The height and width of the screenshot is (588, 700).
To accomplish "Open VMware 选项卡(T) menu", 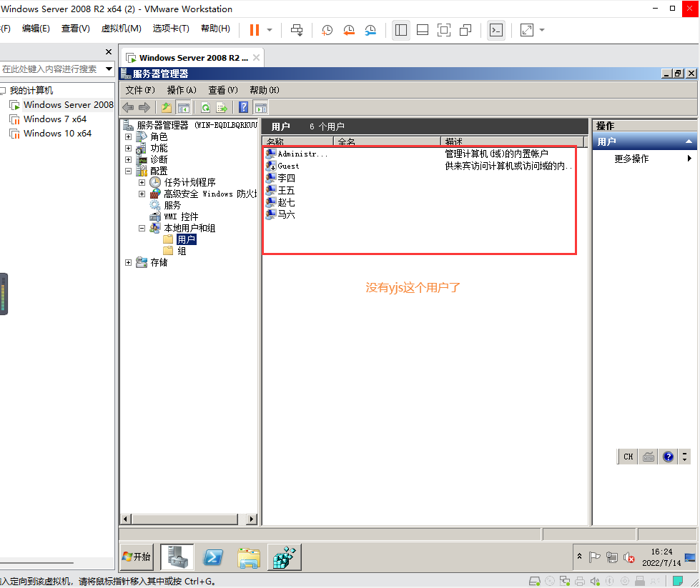I will pos(171,29).
